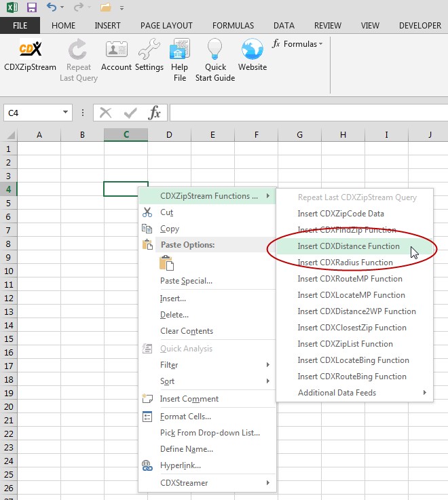Click the Enter checkmark in formula bar
This screenshot has width=448, height=500.
pyautogui.click(x=130, y=113)
